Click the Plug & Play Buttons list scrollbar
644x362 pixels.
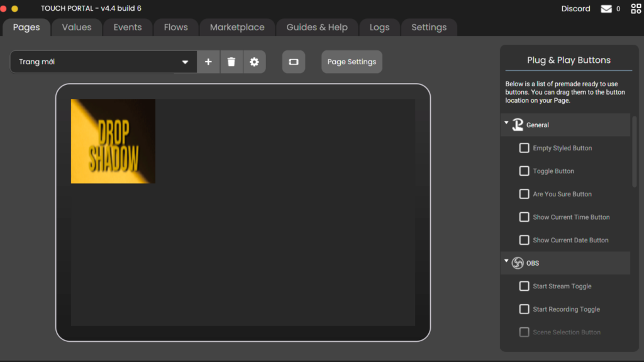[634, 151]
